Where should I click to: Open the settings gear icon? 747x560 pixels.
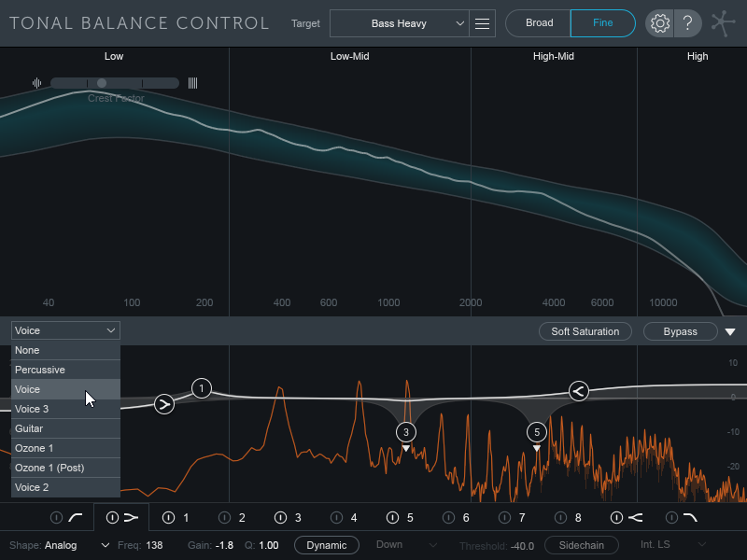[x=659, y=23]
